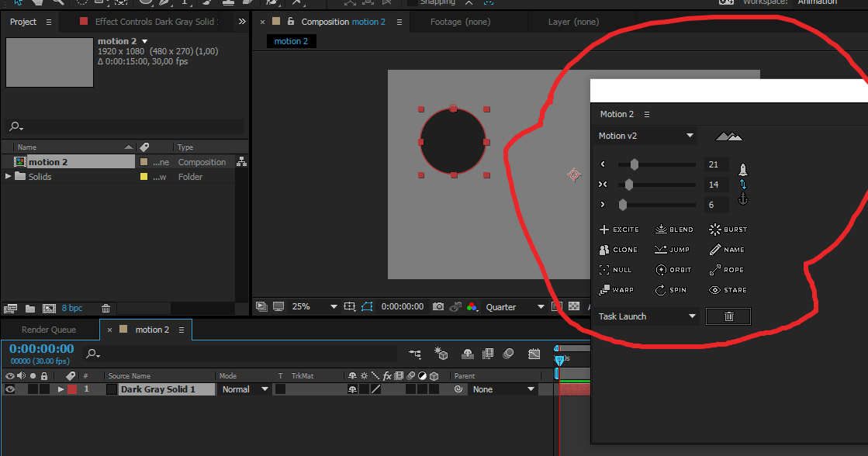
Task: Show channel and color management settings
Action: 472,306
